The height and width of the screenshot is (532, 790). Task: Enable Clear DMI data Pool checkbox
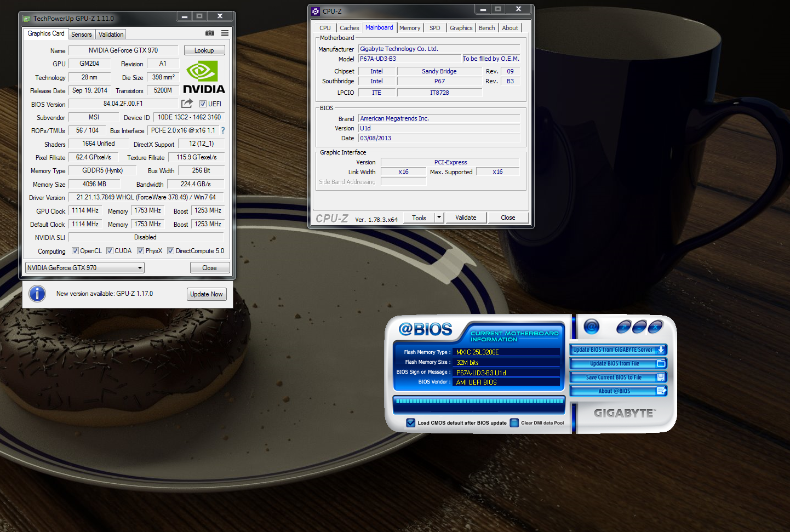[514, 423]
